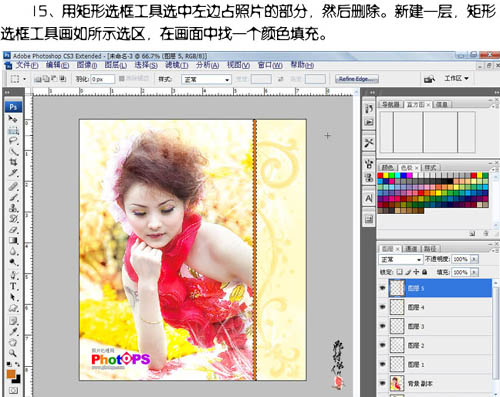Select the Lasso tool
The image size is (500, 397).
click(x=13, y=140)
